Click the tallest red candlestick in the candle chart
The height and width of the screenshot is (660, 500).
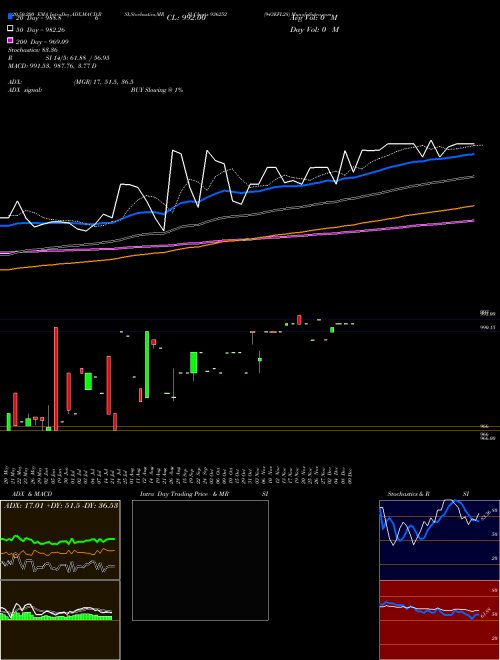(56, 378)
